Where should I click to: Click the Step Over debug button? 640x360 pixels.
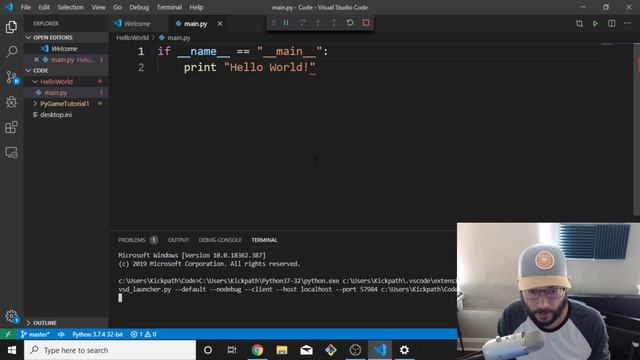click(x=302, y=23)
